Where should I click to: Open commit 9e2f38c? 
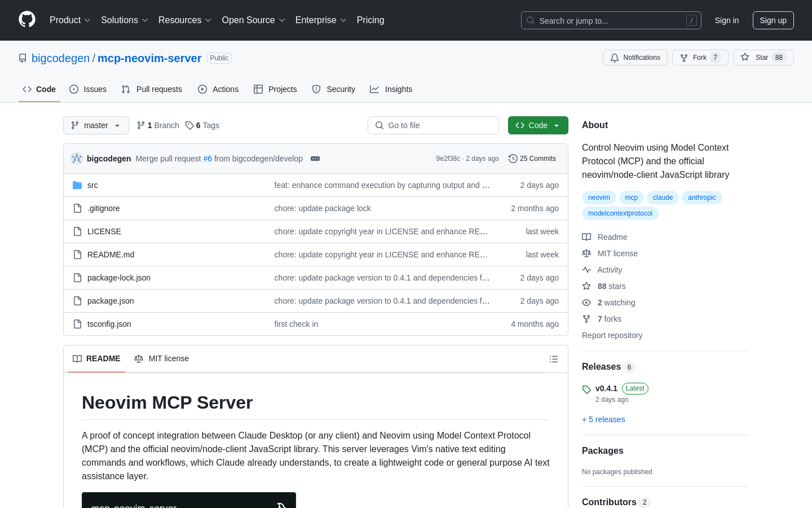448,159
